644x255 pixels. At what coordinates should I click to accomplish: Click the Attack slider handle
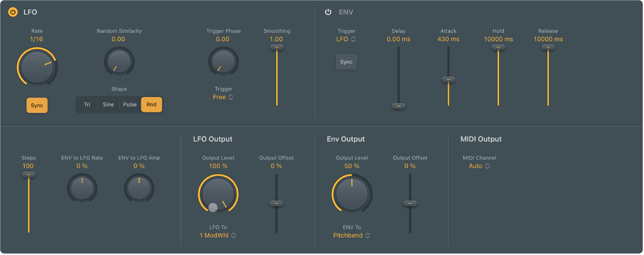tap(448, 79)
